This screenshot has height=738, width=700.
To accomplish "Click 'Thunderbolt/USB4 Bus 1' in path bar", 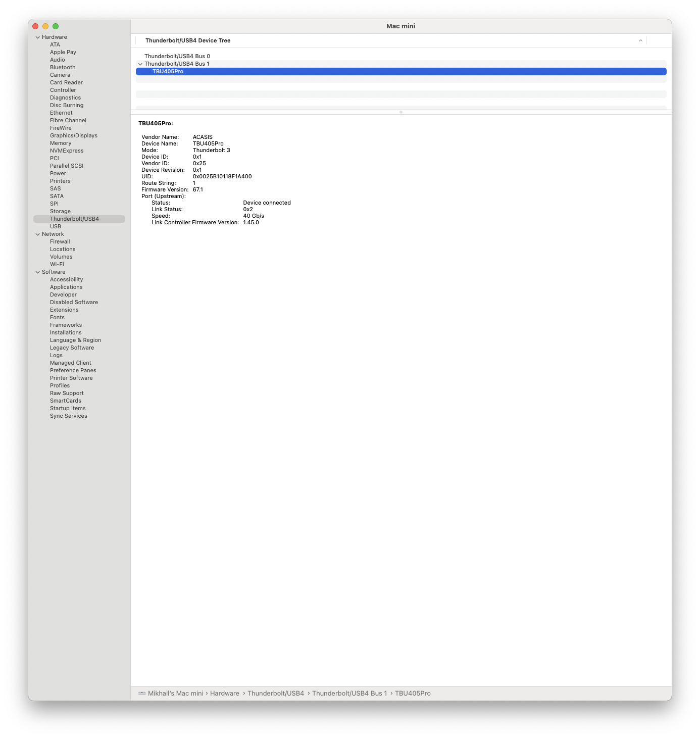I will 349,694.
